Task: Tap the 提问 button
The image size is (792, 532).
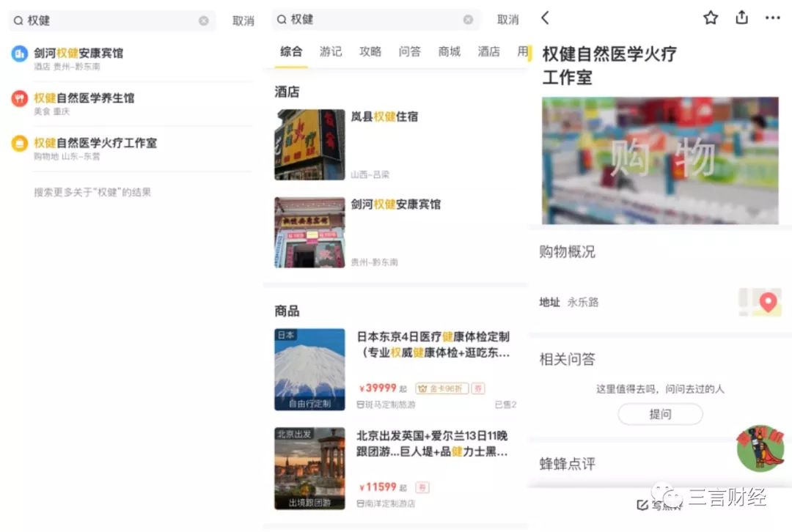Action: coord(660,415)
